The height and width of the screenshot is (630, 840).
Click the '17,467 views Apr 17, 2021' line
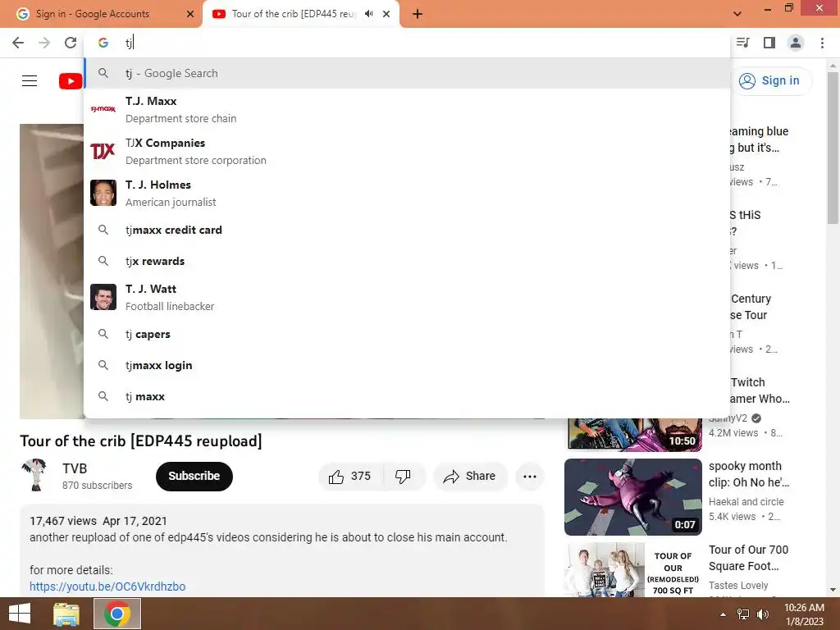(98, 521)
